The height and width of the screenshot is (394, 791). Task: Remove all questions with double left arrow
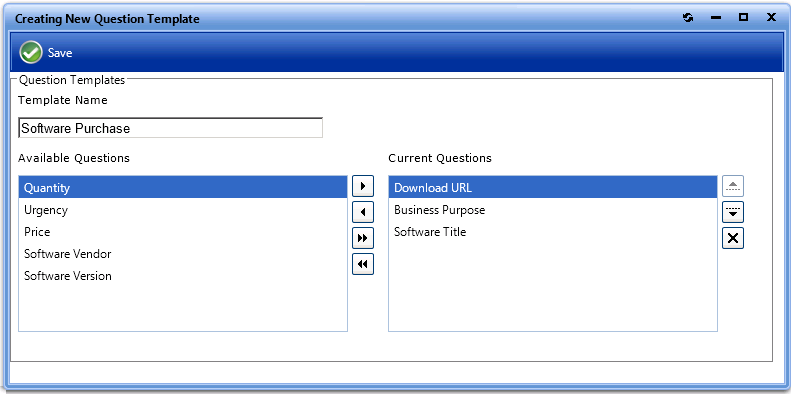tap(363, 264)
